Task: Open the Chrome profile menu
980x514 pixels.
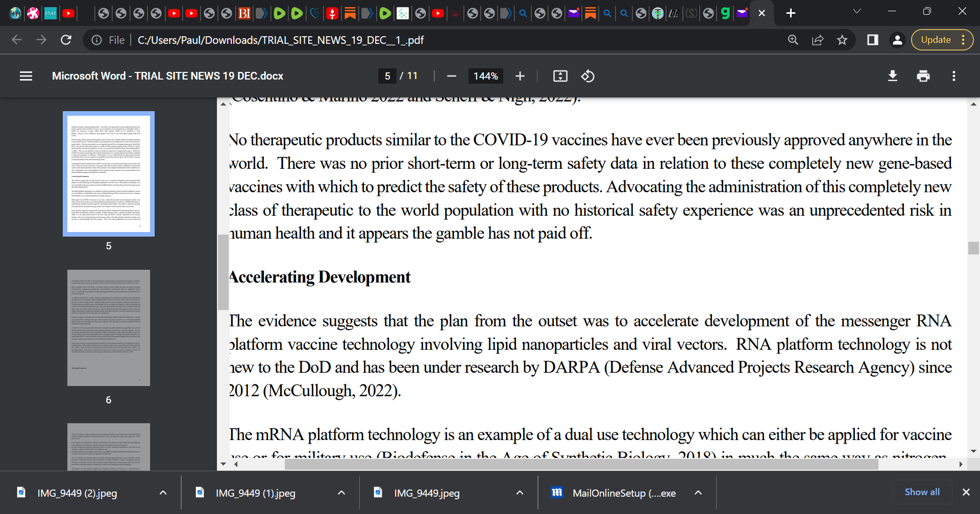Action: [x=897, y=40]
